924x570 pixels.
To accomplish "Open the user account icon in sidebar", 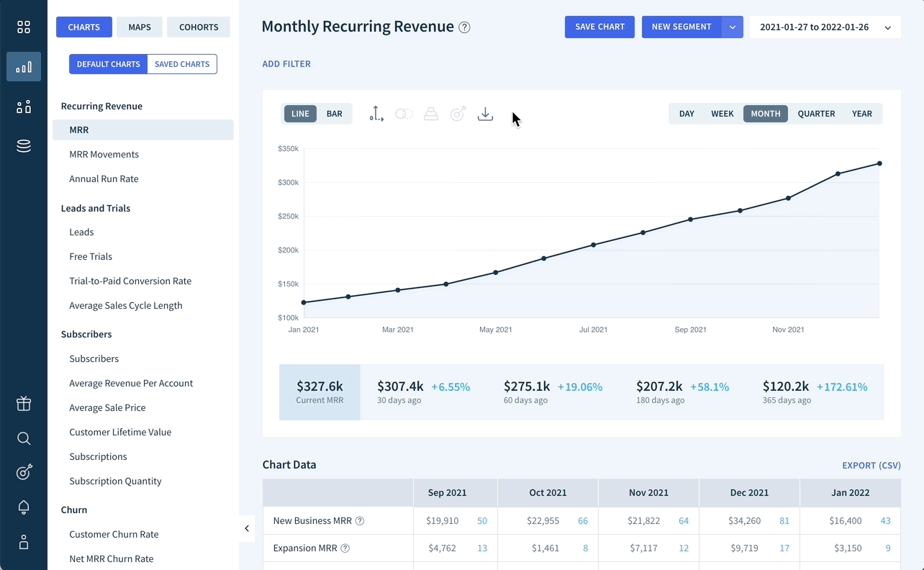I will pos(24,542).
